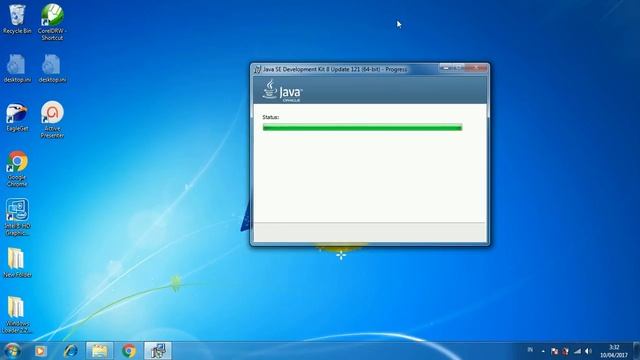Click the Java installer taskbar button
Image resolution: width=640 pixels, height=360 pixels.
tap(158, 351)
